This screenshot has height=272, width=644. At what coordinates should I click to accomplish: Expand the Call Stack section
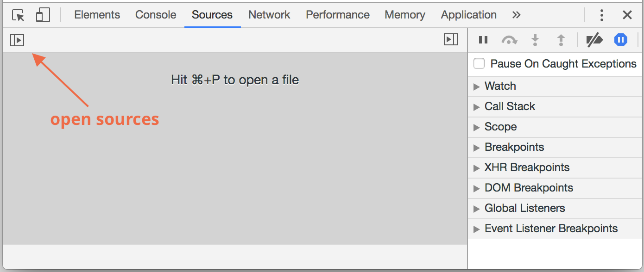[555, 106]
